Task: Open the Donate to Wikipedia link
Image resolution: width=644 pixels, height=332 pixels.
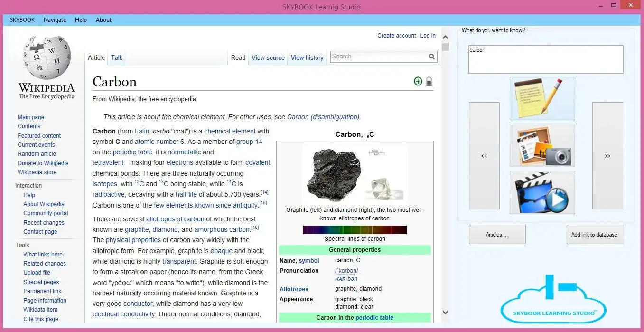Action: click(43, 163)
